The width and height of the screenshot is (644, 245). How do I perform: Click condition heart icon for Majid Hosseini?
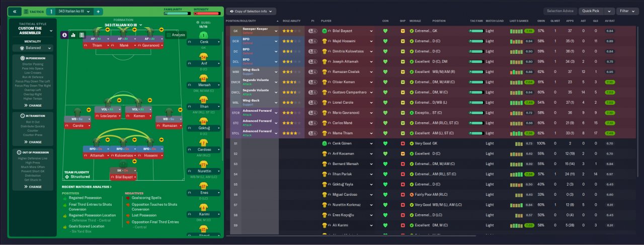(385, 41)
